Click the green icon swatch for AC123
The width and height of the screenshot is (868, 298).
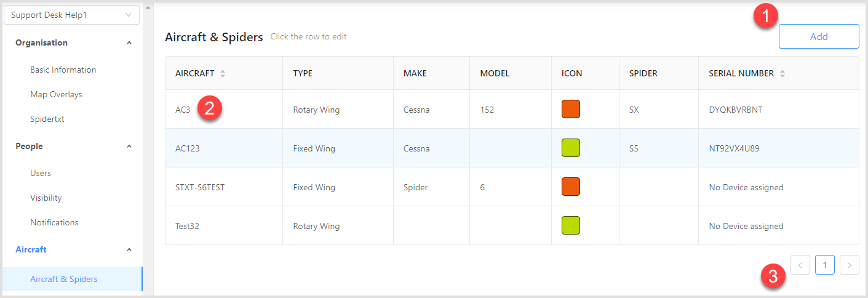point(570,148)
